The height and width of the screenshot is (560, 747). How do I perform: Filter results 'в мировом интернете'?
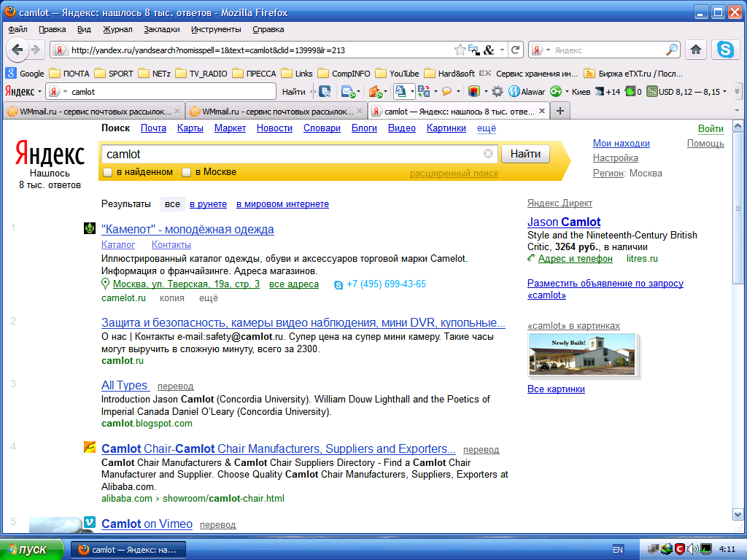(282, 204)
